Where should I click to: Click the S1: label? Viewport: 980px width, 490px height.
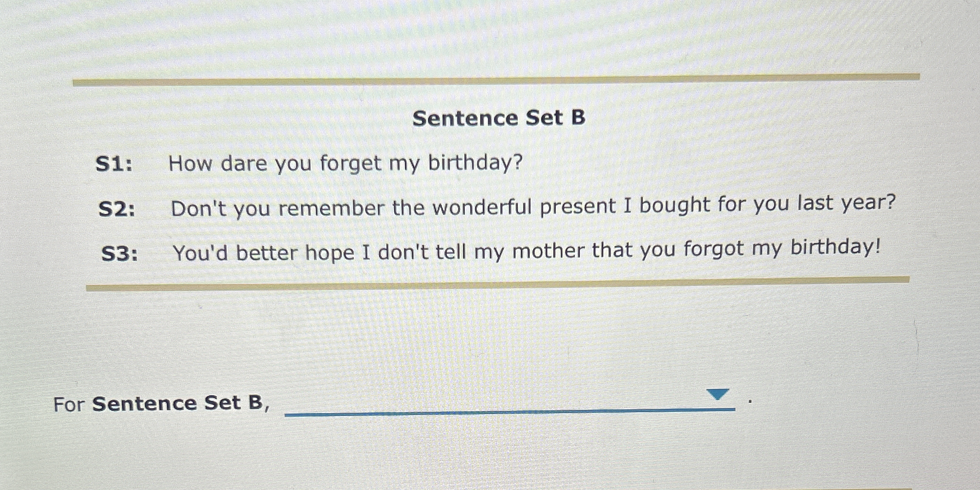pyautogui.click(x=114, y=164)
